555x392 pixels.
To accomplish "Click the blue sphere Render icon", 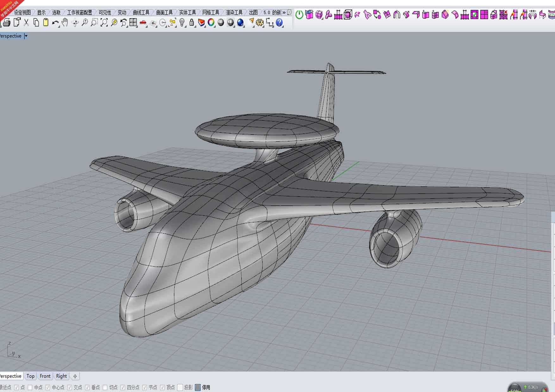I will coord(240,22).
